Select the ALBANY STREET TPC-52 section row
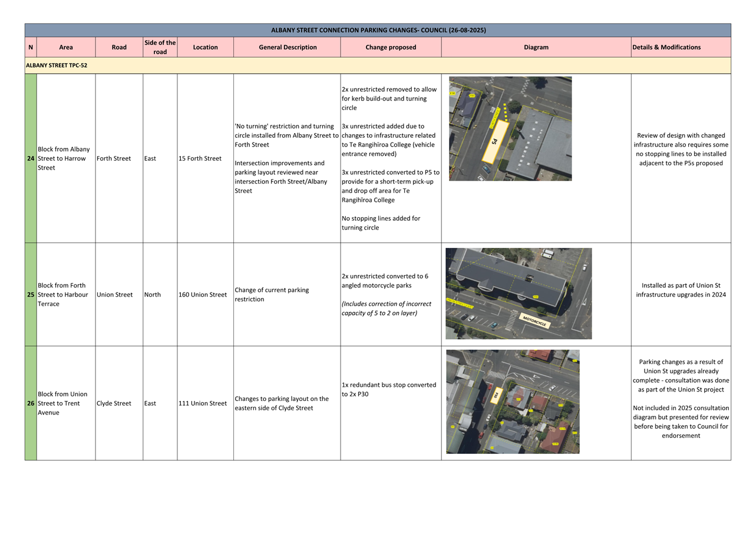756x534 pixels. (x=57, y=65)
